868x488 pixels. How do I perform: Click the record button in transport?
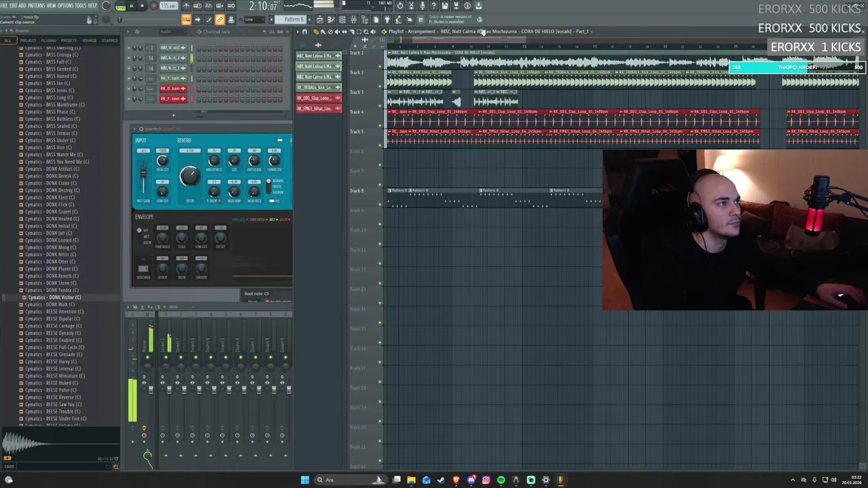click(154, 6)
